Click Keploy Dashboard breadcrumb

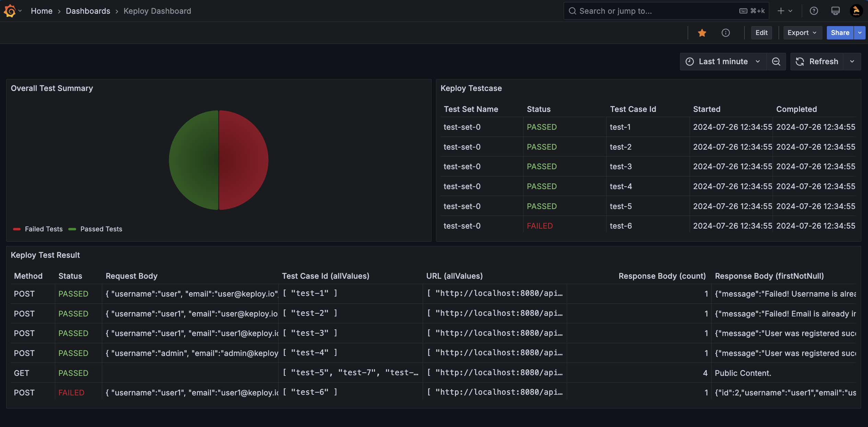[157, 11]
